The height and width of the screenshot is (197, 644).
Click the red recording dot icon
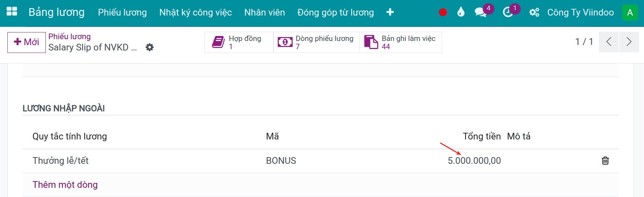pyautogui.click(x=443, y=12)
